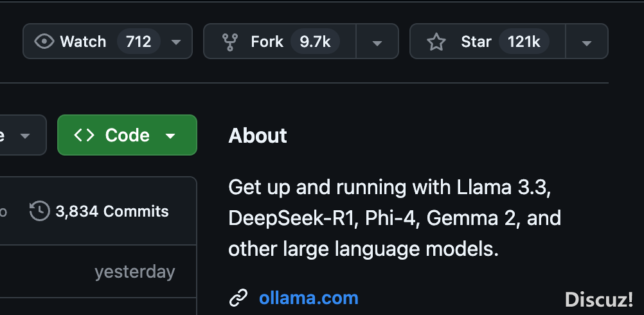Click the yesterday commit timestamp

[x=135, y=272]
